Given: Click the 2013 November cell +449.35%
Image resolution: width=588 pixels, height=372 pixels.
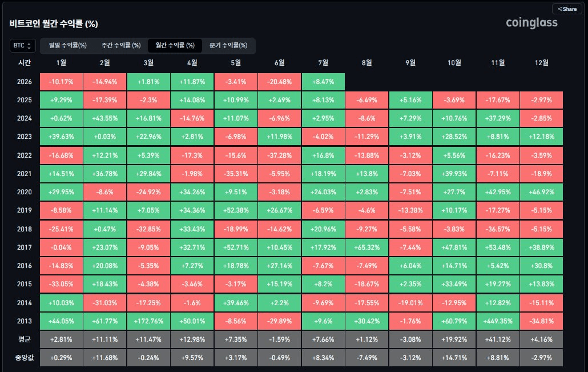Looking at the screenshot, I should tap(498, 321).
